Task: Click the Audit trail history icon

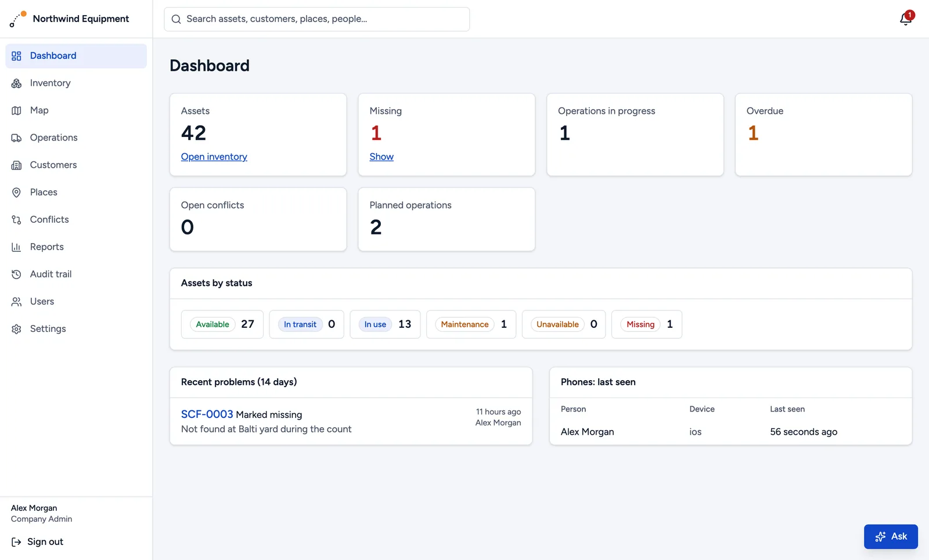Action: 16,274
